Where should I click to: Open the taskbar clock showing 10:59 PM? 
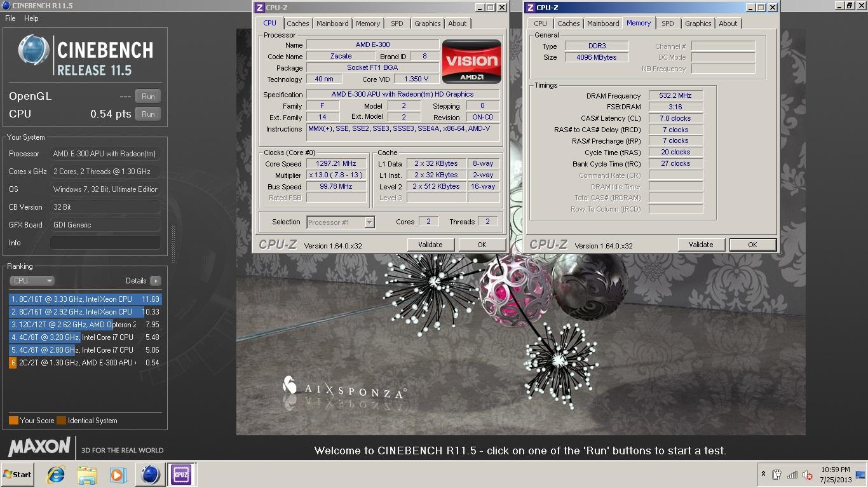click(x=834, y=475)
